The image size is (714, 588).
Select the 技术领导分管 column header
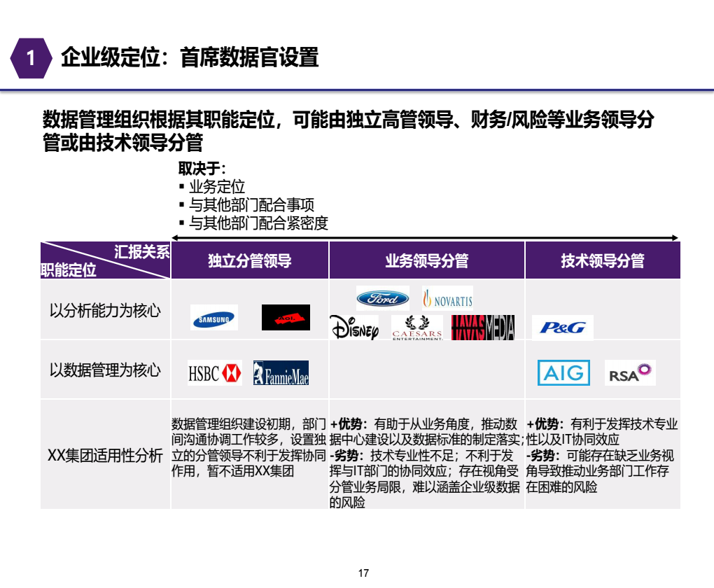pyautogui.click(x=602, y=261)
